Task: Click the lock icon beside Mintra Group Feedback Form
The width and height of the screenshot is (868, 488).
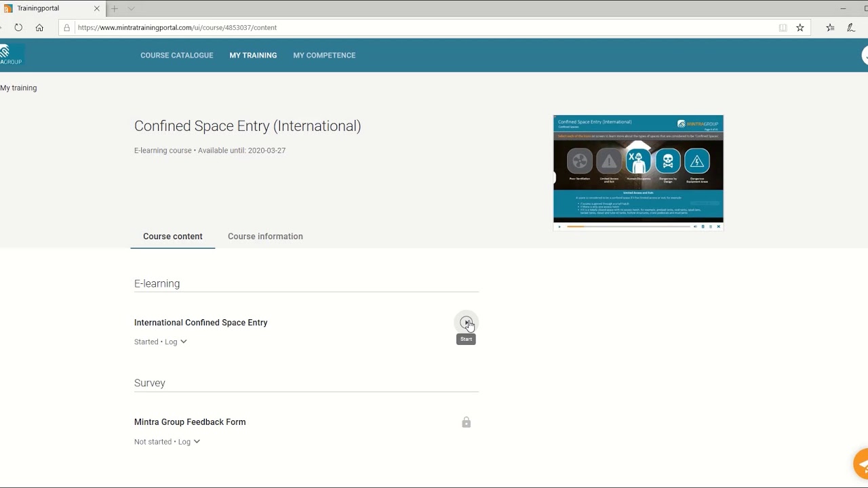Action: coord(466,422)
